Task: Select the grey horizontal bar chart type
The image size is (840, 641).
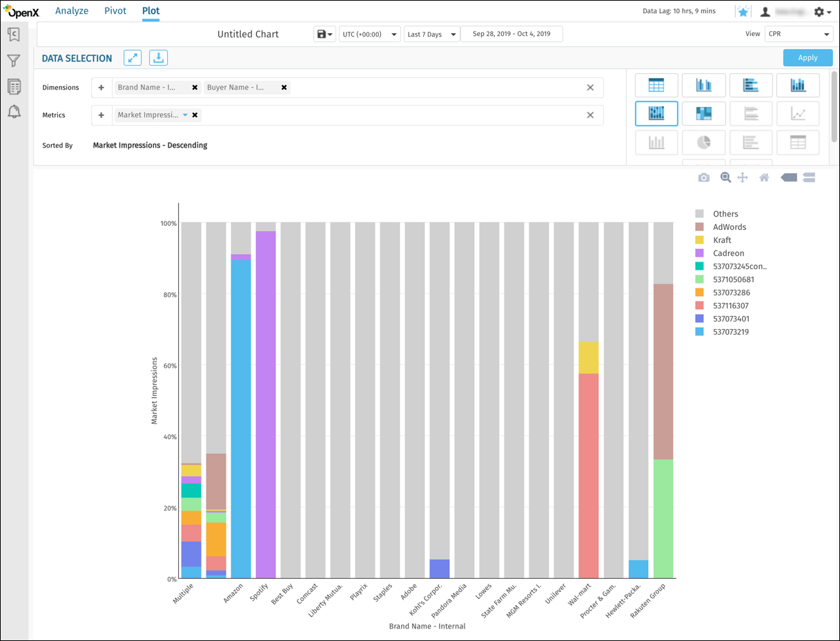Action: [751, 114]
